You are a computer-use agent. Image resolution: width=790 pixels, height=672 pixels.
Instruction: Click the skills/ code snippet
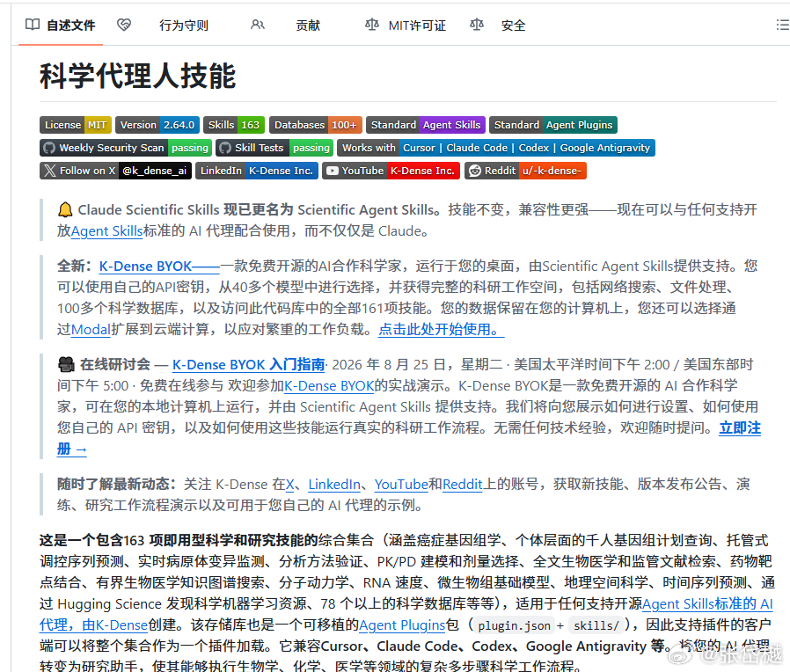(596, 625)
